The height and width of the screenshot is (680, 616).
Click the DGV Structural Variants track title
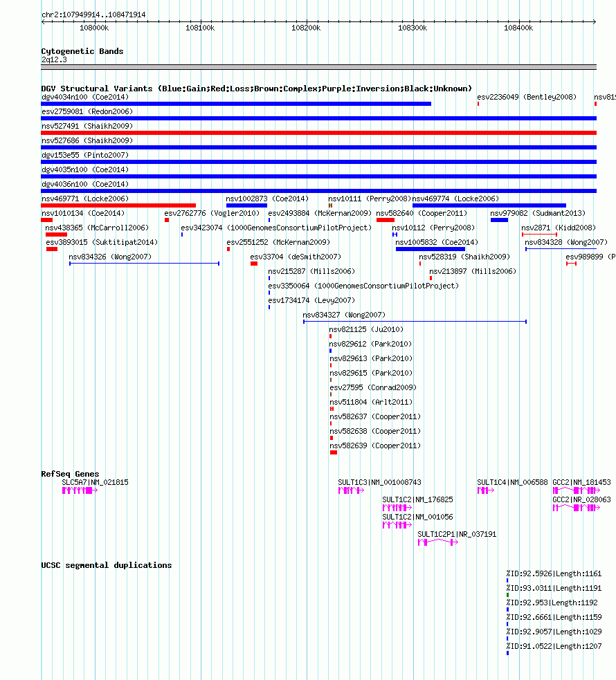pos(256,89)
